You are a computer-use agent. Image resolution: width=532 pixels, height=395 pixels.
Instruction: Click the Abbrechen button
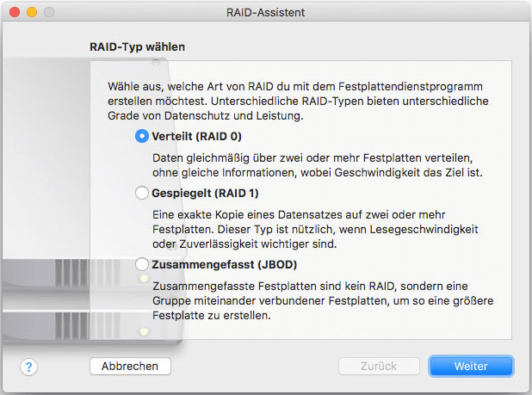130,367
